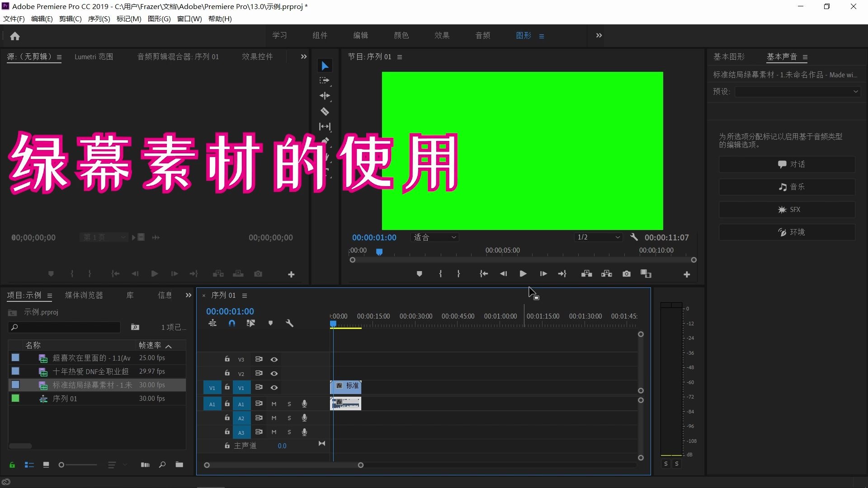Toggle lock on track V3
Viewport: 868px width, 488px height.
click(227, 359)
